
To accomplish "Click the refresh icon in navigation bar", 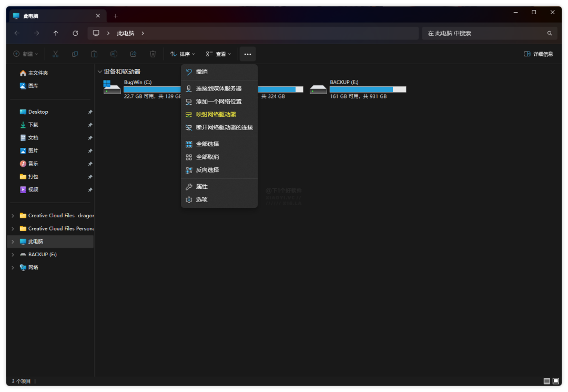I will (x=75, y=33).
